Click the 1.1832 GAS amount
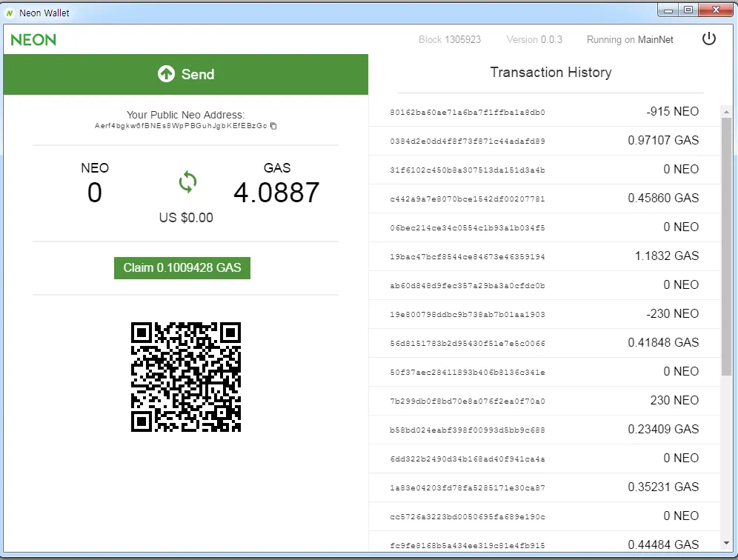This screenshot has height=560, width=738. [666, 256]
